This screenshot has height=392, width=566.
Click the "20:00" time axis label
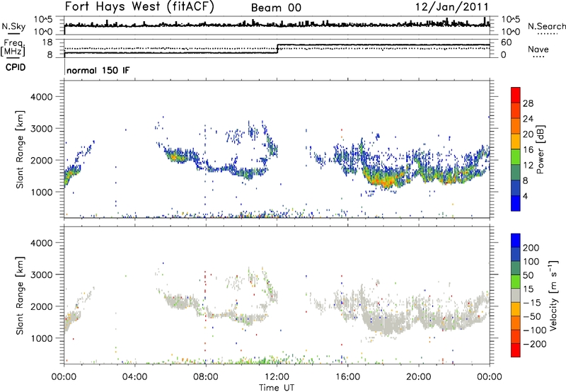click(x=419, y=377)
